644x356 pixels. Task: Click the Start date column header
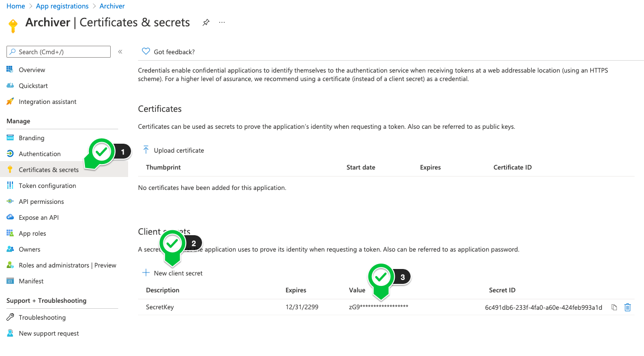coord(361,167)
